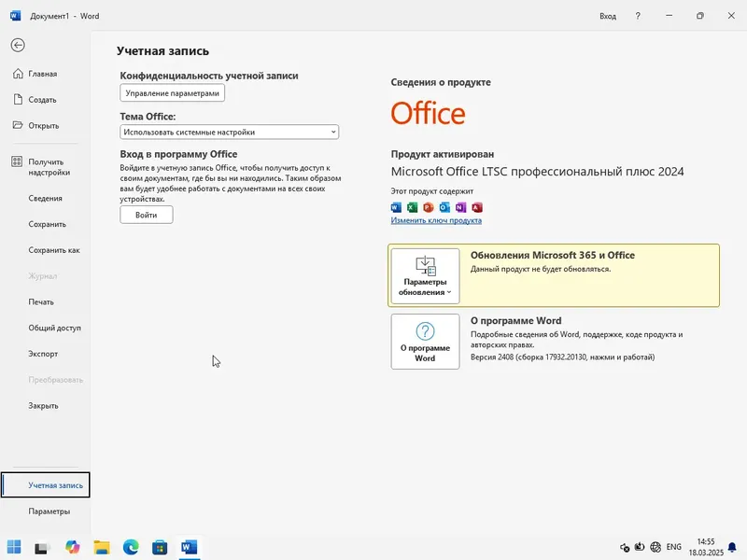Click the PowerPoint product icon

[428, 207]
